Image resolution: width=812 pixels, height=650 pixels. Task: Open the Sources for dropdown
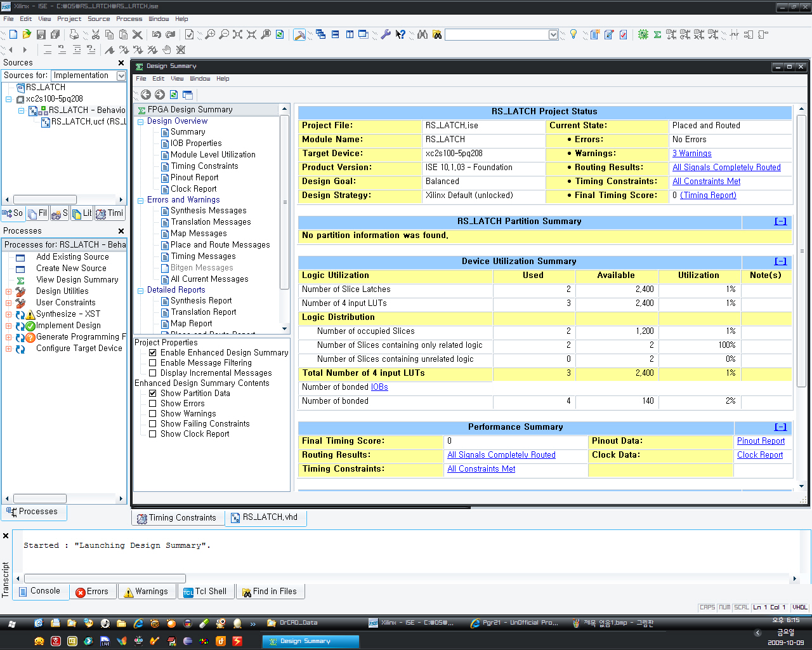tap(121, 76)
